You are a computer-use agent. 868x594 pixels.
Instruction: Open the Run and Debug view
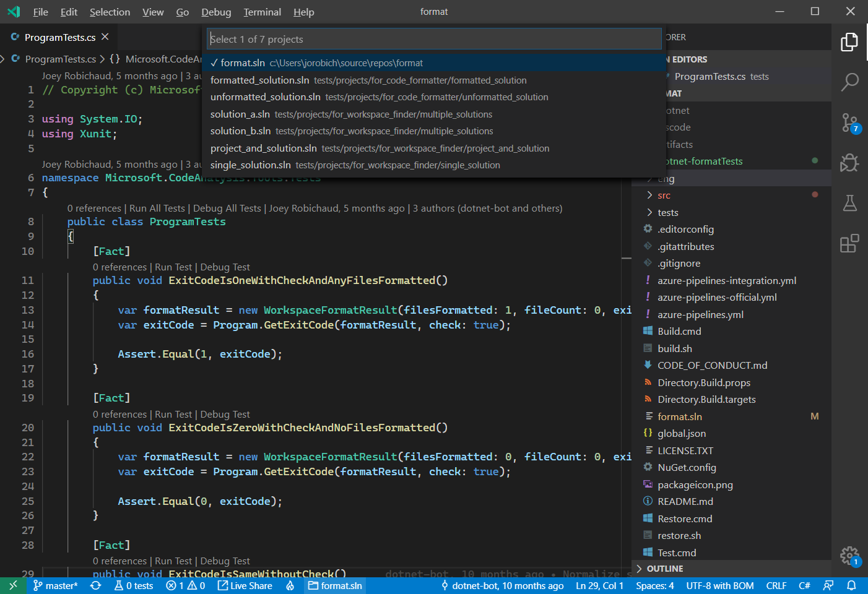point(849,163)
